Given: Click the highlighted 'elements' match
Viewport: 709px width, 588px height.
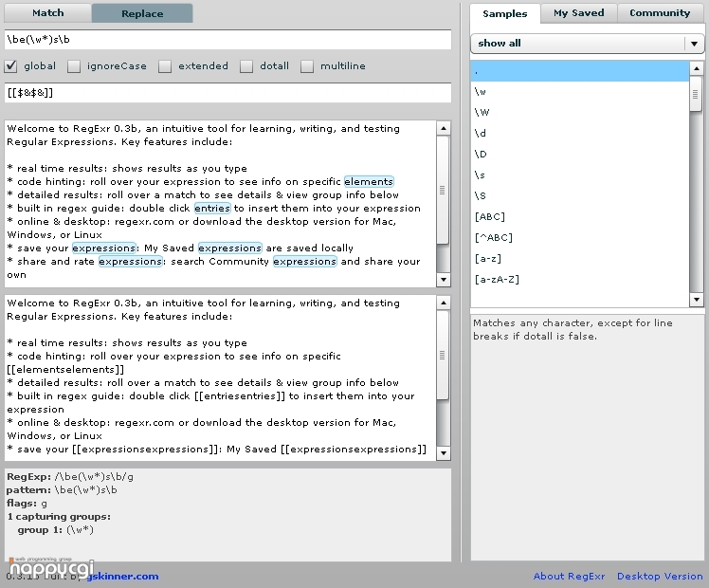Looking at the screenshot, I should point(369,182).
